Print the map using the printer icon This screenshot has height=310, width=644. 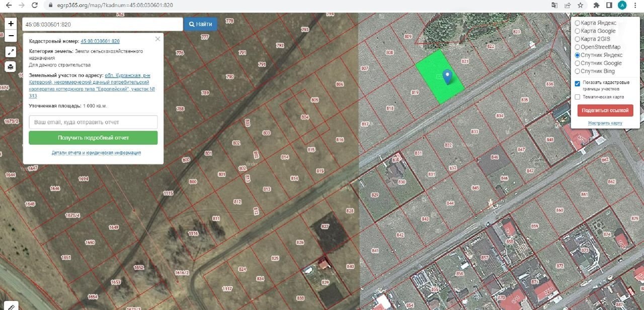[x=11, y=67]
